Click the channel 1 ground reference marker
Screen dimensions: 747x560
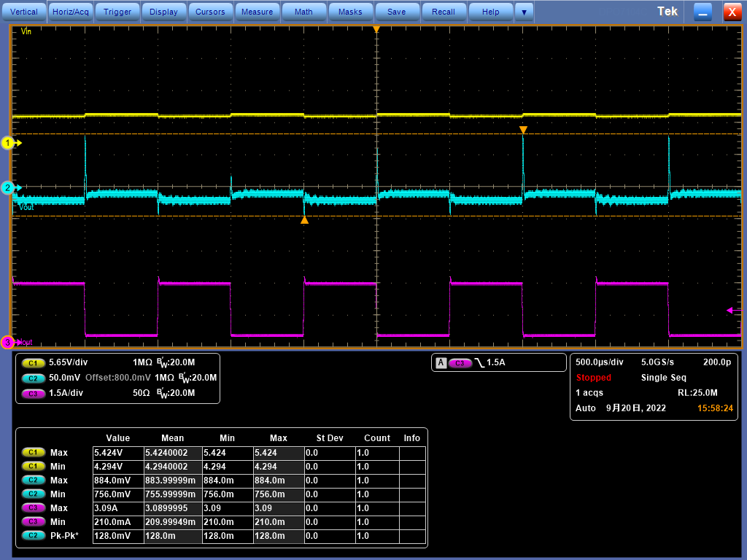tap(9, 143)
